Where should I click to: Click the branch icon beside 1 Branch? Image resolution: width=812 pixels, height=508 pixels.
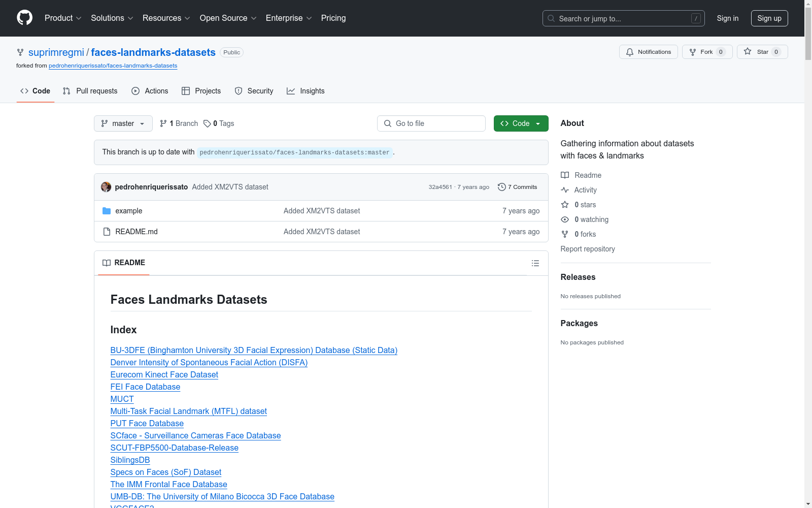pos(163,123)
